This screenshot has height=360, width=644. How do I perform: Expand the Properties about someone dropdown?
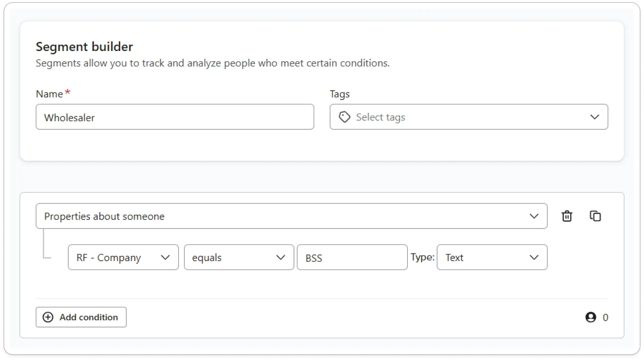[292, 216]
